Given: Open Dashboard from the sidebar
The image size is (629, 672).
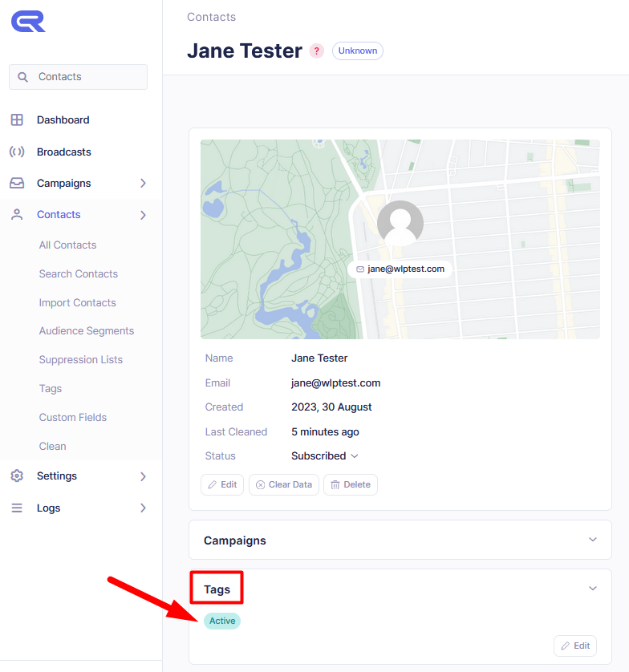Looking at the screenshot, I should click(x=63, y=120).
